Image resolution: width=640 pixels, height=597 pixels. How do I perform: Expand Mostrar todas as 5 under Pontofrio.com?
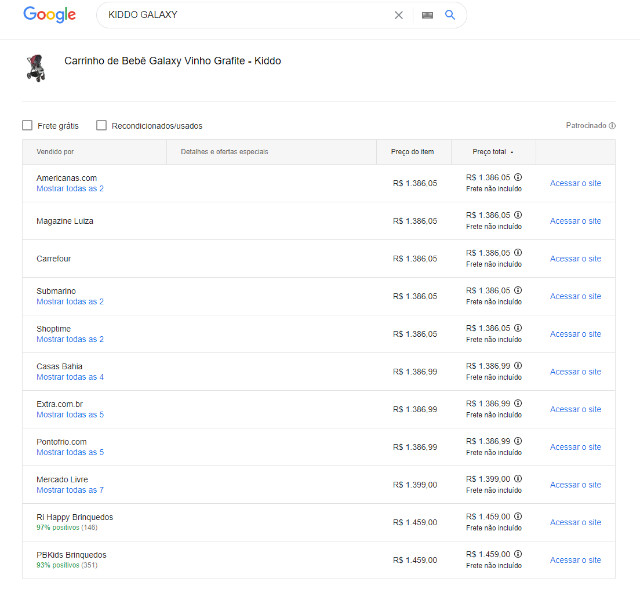tap(70, 452)
